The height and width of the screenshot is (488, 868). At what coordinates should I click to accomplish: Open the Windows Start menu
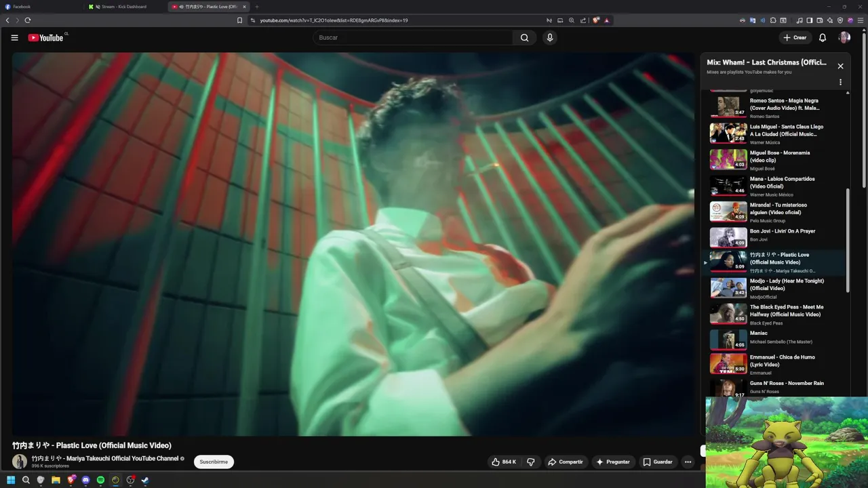(x=11, y=480)
